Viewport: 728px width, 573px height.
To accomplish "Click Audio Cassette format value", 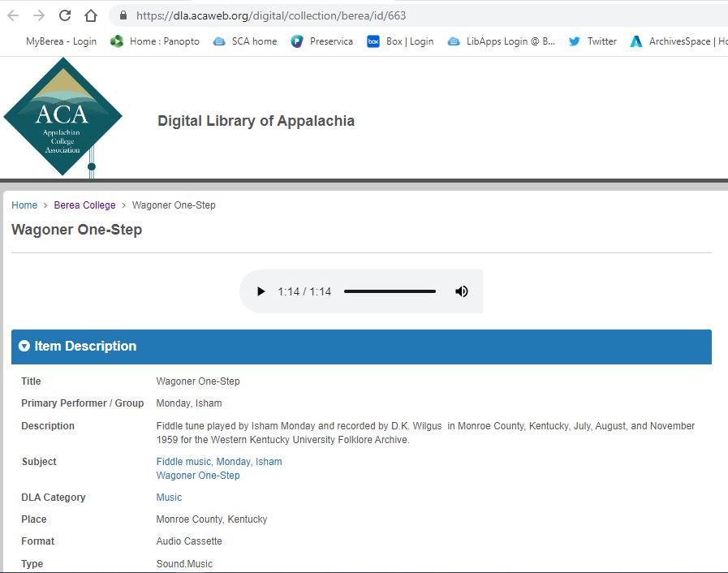I will coord(189,541).
